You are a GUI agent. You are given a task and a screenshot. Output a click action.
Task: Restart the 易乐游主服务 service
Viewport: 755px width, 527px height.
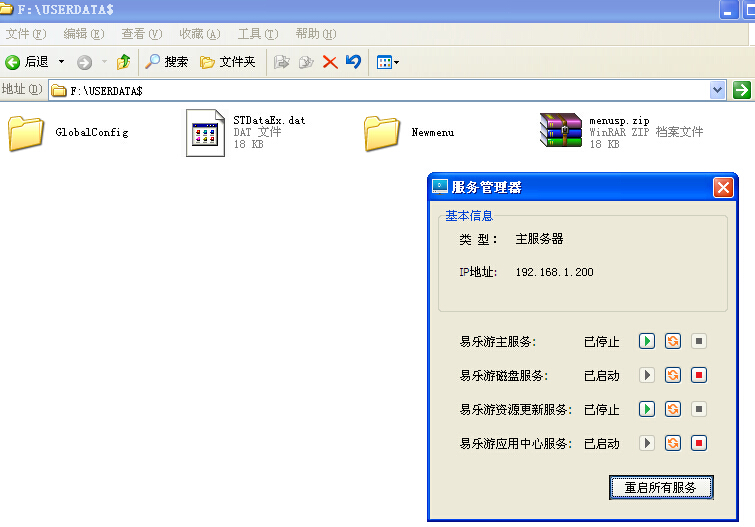coord(673,341)
